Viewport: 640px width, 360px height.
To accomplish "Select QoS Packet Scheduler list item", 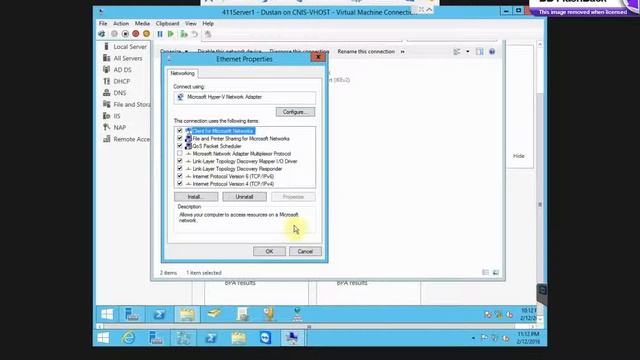I will pyautogui.click(x=217, y=146).
